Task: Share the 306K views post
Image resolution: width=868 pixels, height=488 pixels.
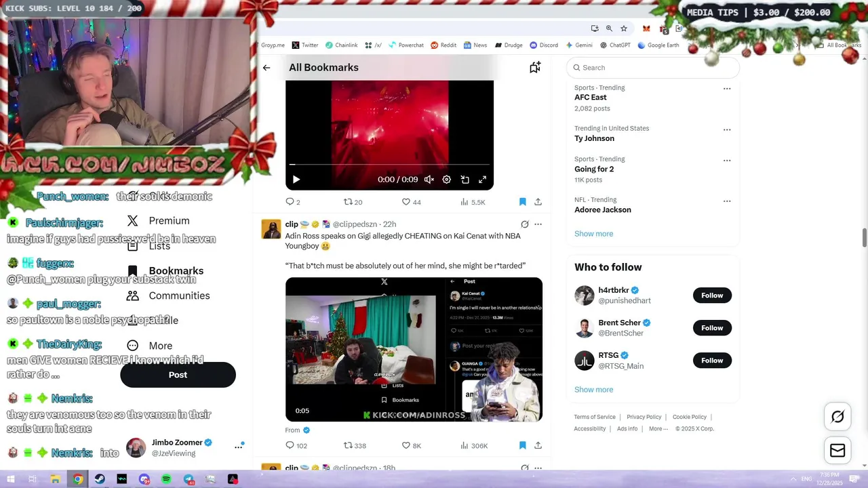Action: point(538,445)
